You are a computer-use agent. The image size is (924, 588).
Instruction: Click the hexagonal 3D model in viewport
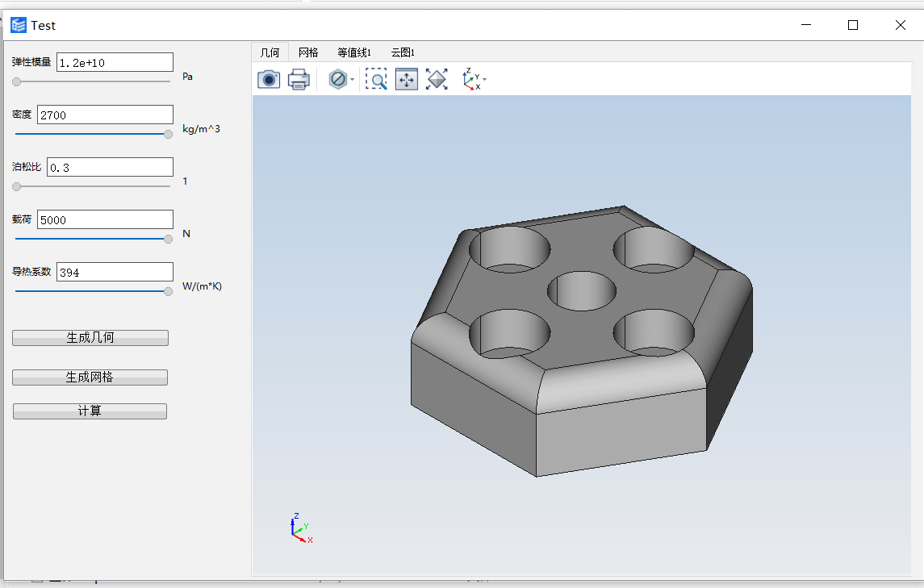click(x=581, y=340)
